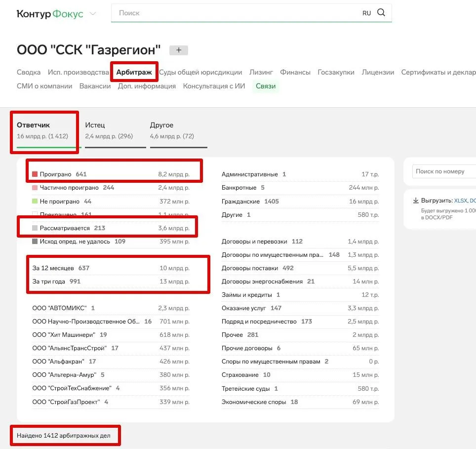Image resolution: width=476 pixels, height=449 pixels.
Task: Switch to Суды общей юрисдикции tab
Action: pos(200,72)
